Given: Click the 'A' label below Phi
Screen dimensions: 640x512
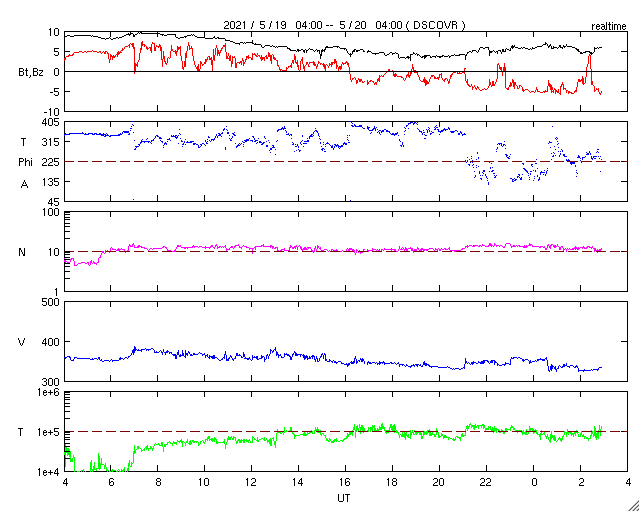Looking at the screenshot, I should (24, 185).
